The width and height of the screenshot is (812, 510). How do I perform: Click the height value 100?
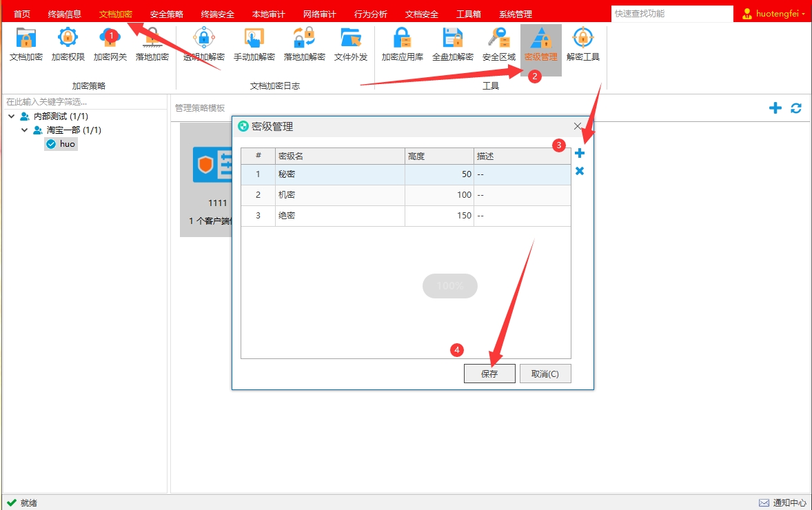pyautogui.click(x=464, y=195)
